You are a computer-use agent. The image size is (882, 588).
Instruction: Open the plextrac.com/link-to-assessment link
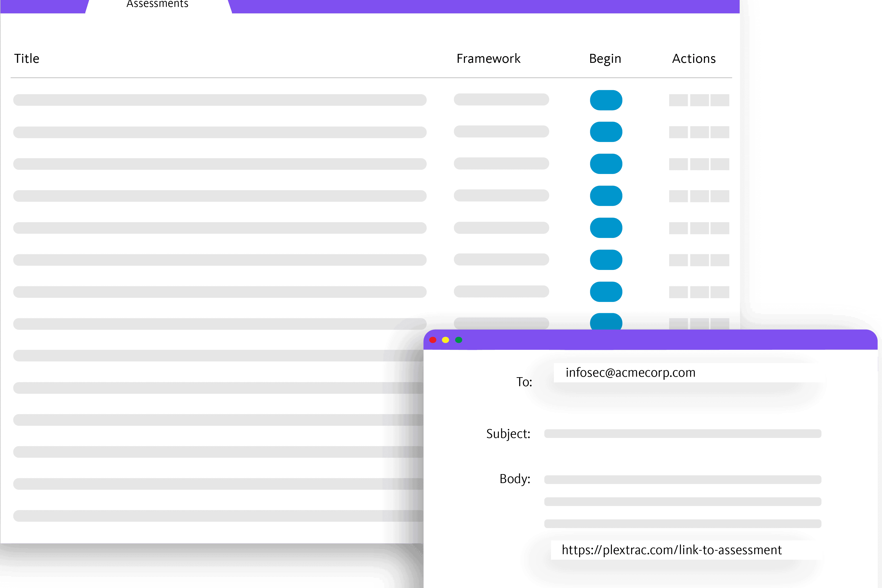tap(671, 550)
